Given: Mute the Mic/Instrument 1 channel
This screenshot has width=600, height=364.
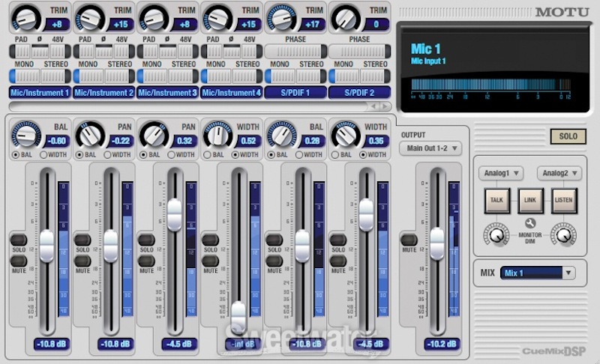Looking at the screenshot, I should [x=18, y=261].
